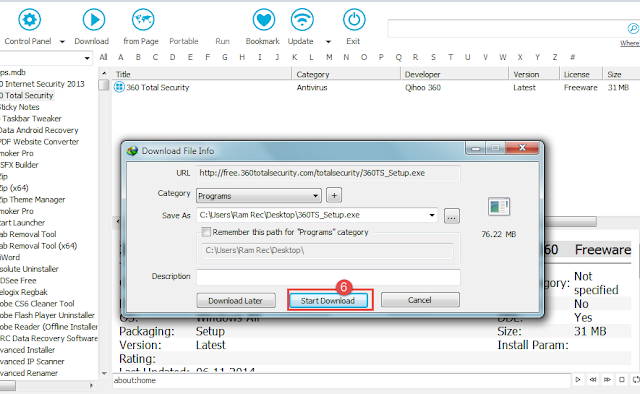Click Portable in the toolbar
Image resolution: width=640 pixels, height=394 pixels.
(184, 41)
